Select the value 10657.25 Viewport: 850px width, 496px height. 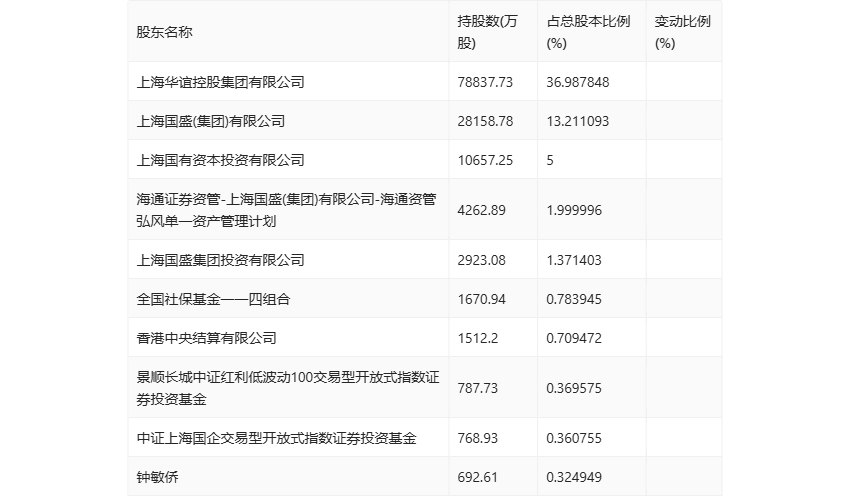tap(485, 160)
